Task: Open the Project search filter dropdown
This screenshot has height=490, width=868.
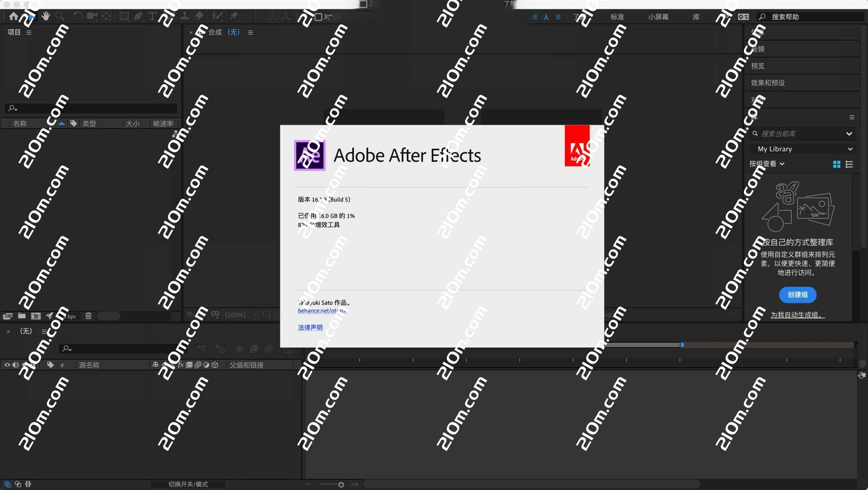Action: click(x=12, y=108)
